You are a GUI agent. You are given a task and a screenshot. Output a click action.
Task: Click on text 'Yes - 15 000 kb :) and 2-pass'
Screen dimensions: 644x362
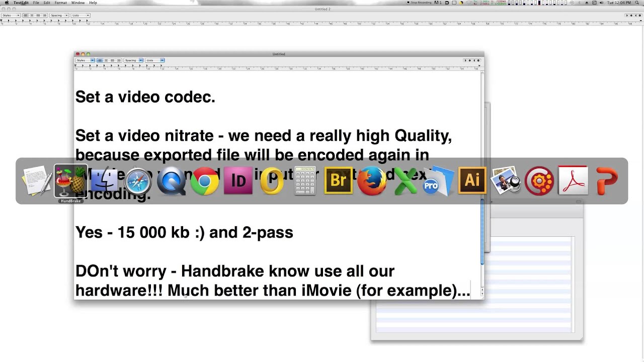[x=184, y=232]
